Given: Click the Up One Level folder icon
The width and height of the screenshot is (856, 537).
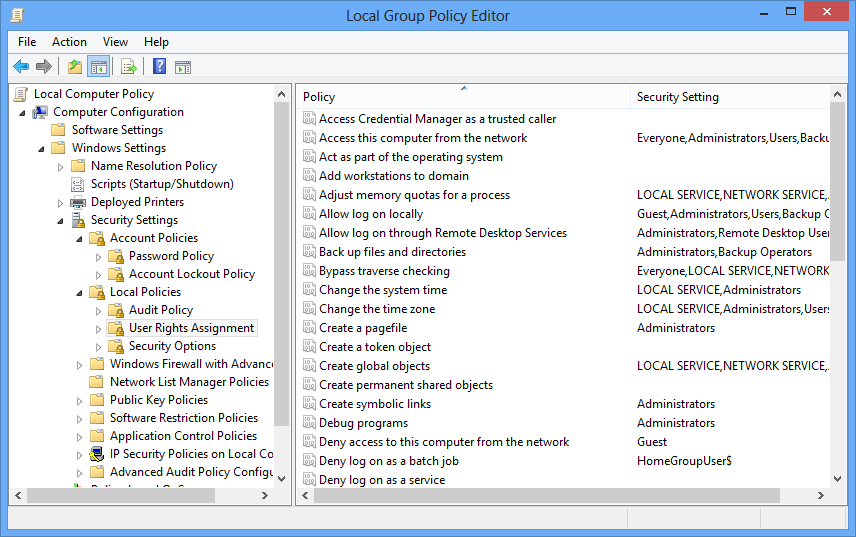Looking at the screenshot, I should (x=74, y=67).
